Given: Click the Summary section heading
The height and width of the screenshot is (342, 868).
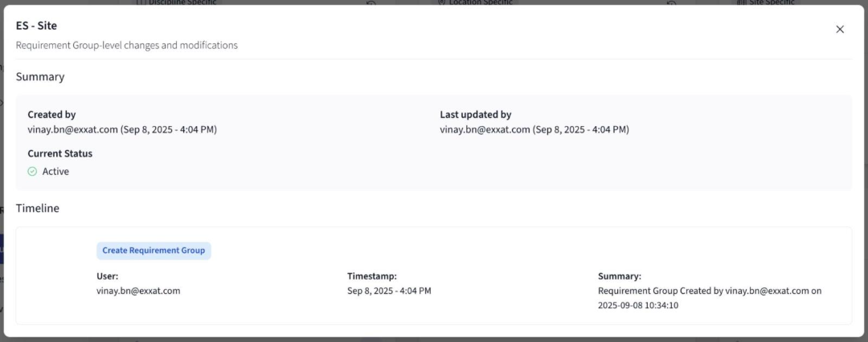Looking at the screenshot, I should tap(40, 77).
